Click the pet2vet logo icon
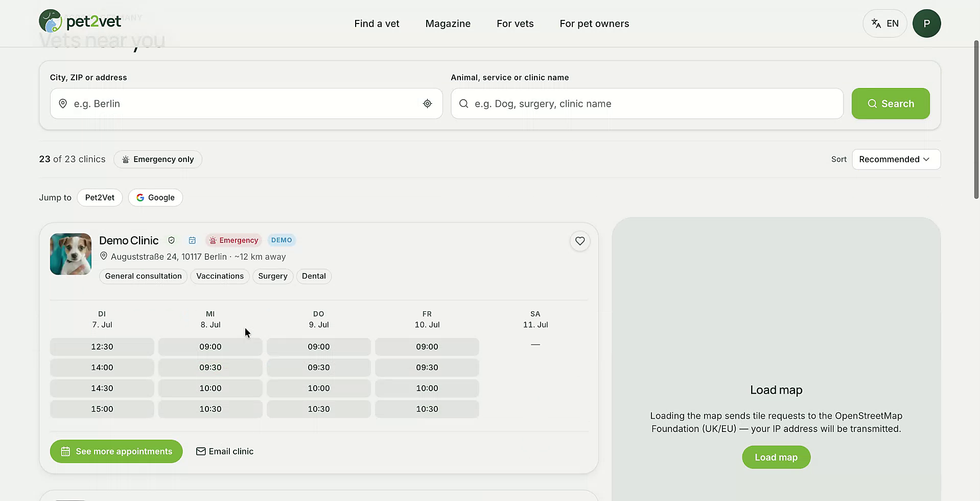The image size is (980, 501). [x=50, y=21]
